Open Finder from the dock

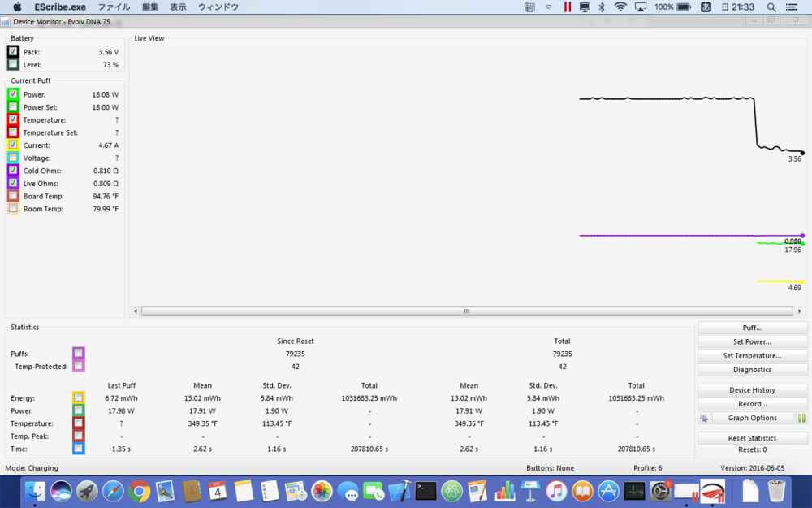pyautogui.click(x=35, y=490)
